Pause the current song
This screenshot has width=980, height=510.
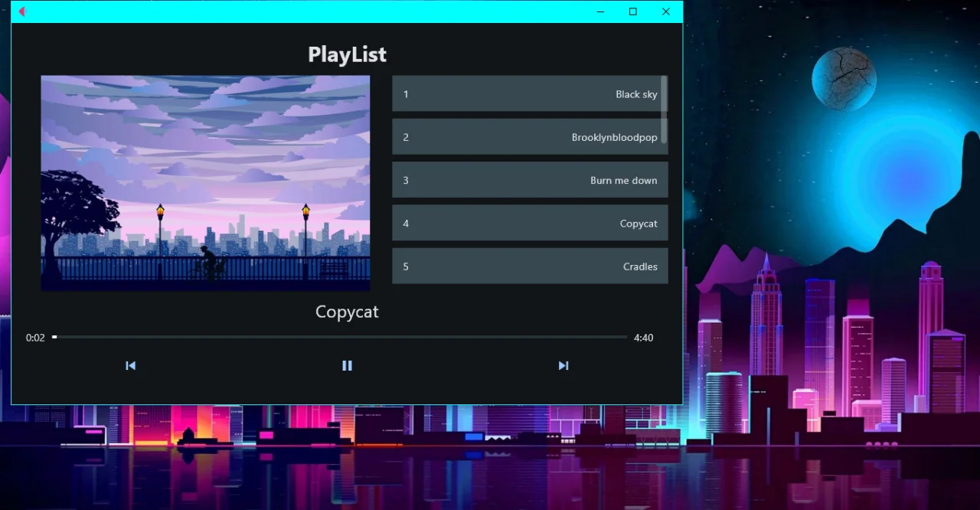pyautogui.click(x=347, y=366)
